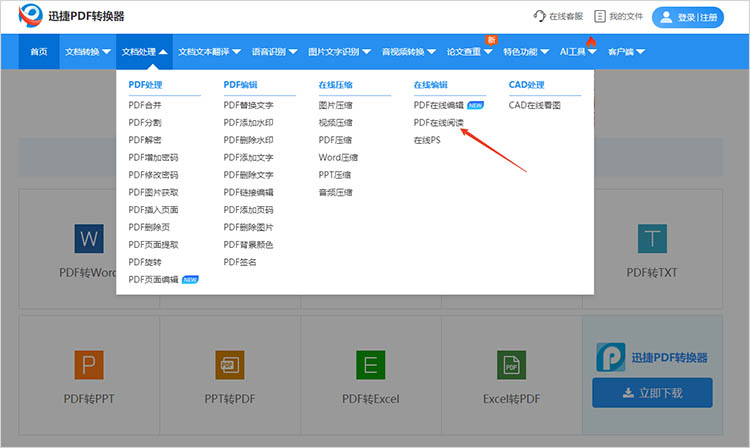Select PDF替换文字 menu entry
The image size is (750, 448).
pyautogui.click(x=248, y=105)
